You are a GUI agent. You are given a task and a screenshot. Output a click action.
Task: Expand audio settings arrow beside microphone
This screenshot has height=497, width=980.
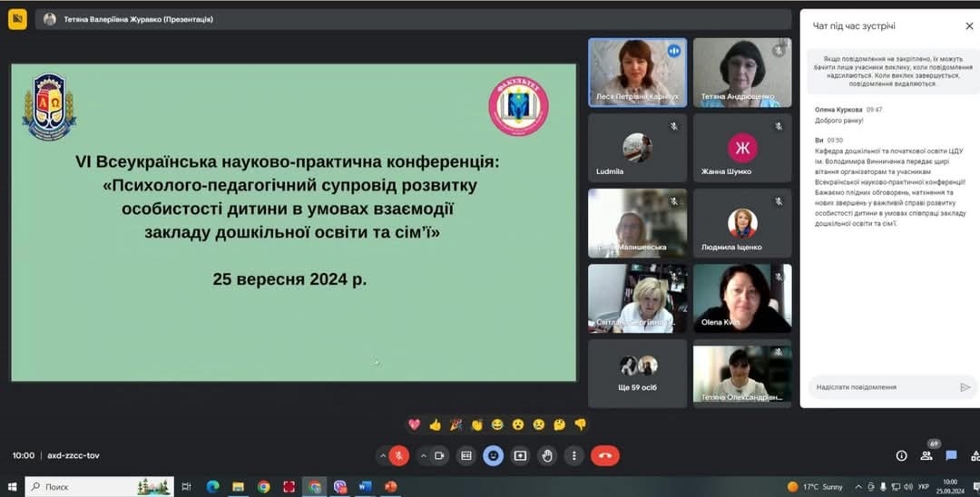click(x=382, y=455)
